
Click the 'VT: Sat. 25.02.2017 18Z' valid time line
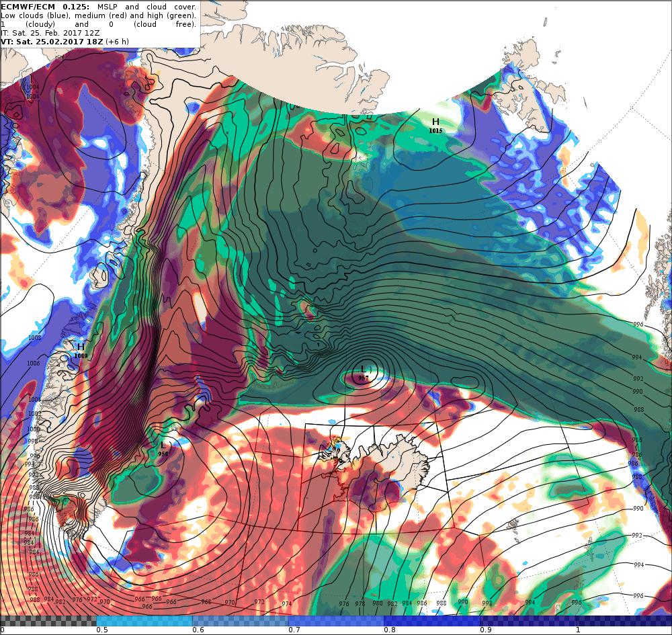52,42
